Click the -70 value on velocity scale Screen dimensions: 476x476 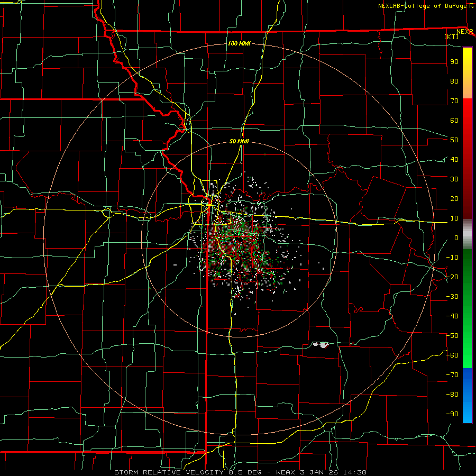click(x=452, y=375)
